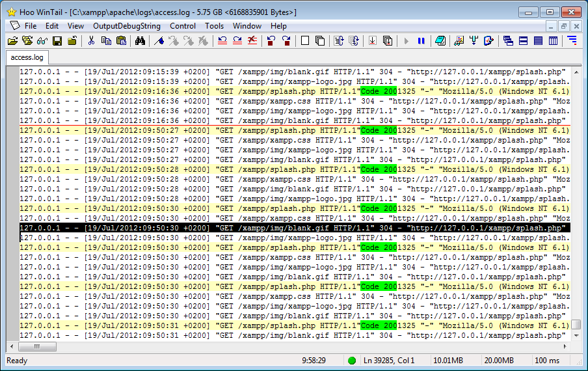This screenshot has width=588, height=371.
Task: Click the vertical scrollbar thumb
Action: click(x=576, y=325)
